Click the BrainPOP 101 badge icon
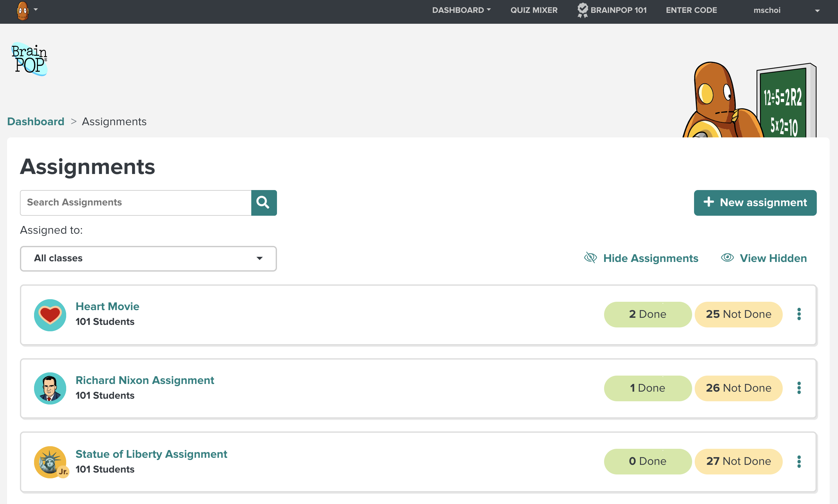838x504 pixels. (x=583, y=10)
